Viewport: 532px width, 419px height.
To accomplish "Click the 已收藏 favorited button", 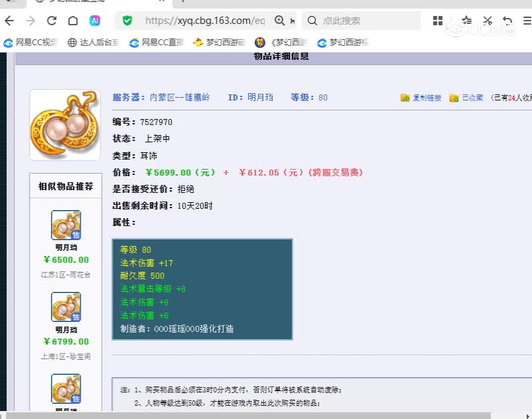I will (466, 98).
